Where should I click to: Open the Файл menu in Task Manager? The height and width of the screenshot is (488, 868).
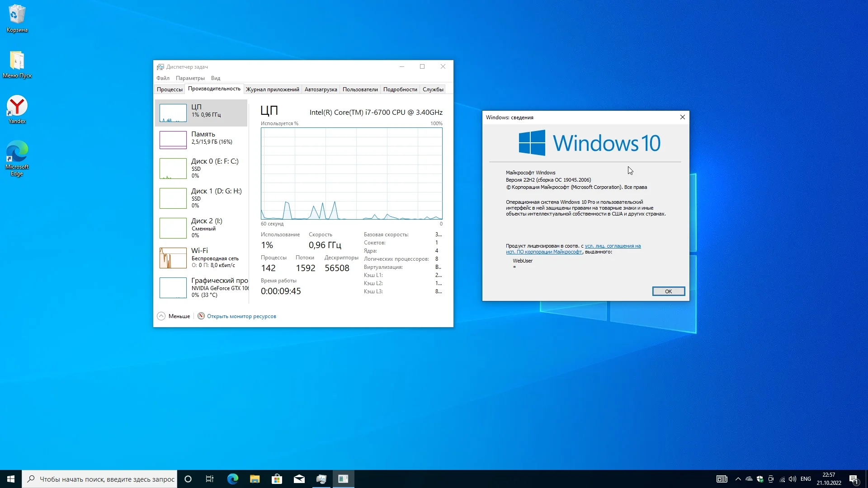tap(163, 78)
